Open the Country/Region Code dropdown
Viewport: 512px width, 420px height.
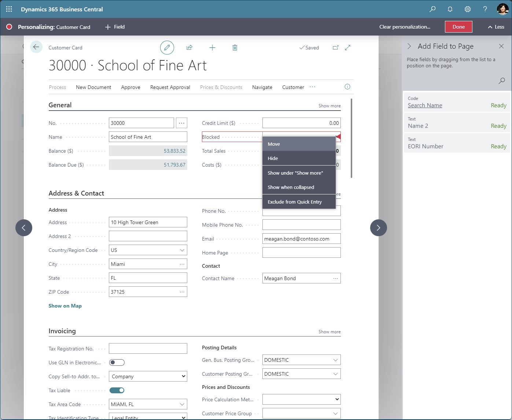(182, 250)
